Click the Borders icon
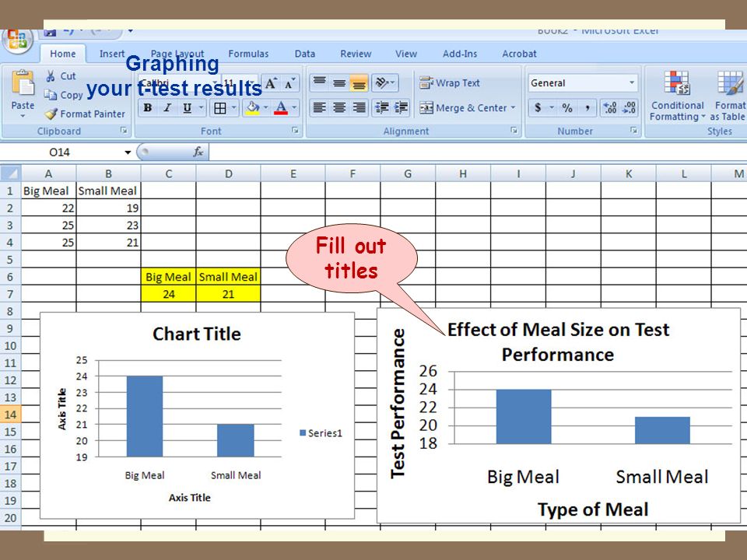 [220, 108]
